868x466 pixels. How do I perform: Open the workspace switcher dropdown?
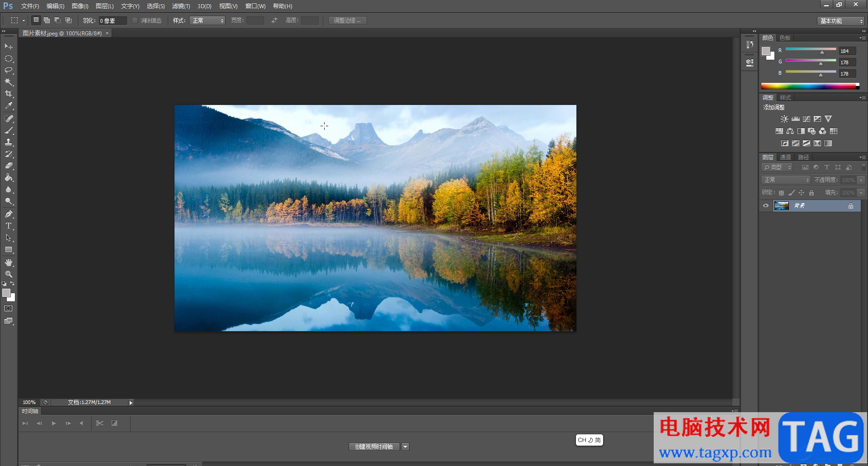coord(841,21)
